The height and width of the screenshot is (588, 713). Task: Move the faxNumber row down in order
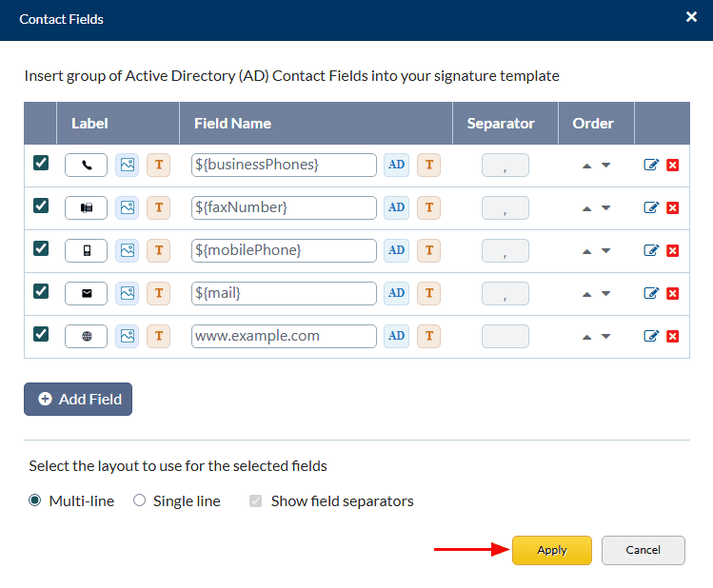pos(605,208)
